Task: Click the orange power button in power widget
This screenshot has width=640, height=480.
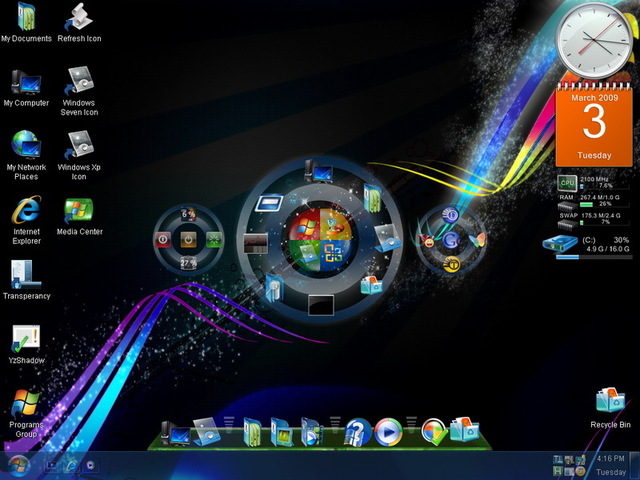Action: coord(188,240)
